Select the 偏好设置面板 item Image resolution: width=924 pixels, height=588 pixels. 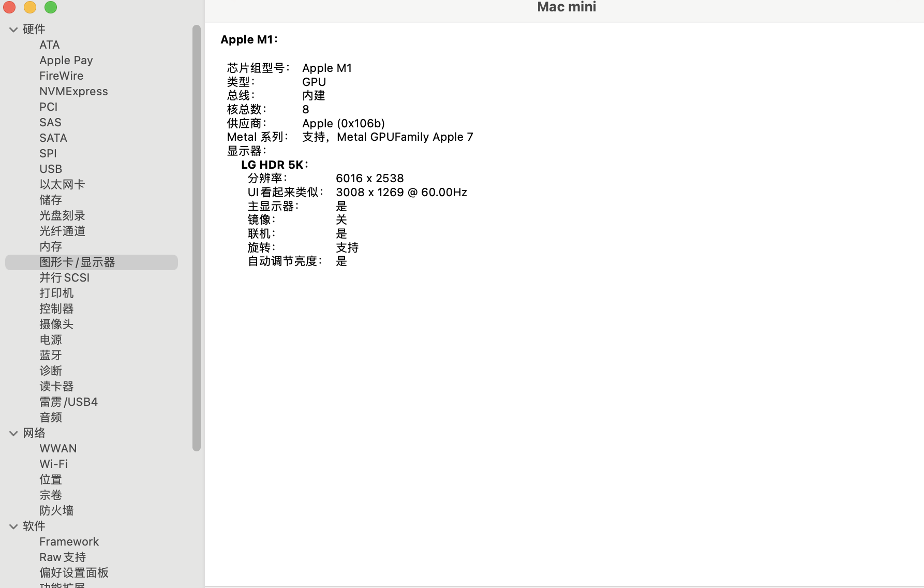[74, 573]
